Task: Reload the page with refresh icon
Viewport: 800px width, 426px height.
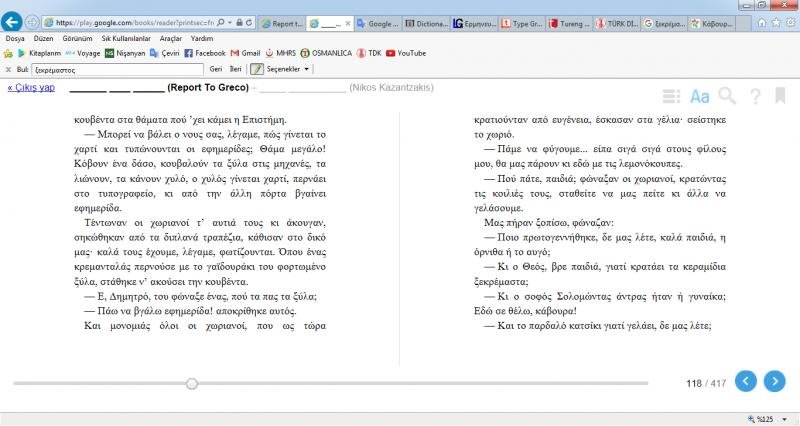Action: pos(248,23)
